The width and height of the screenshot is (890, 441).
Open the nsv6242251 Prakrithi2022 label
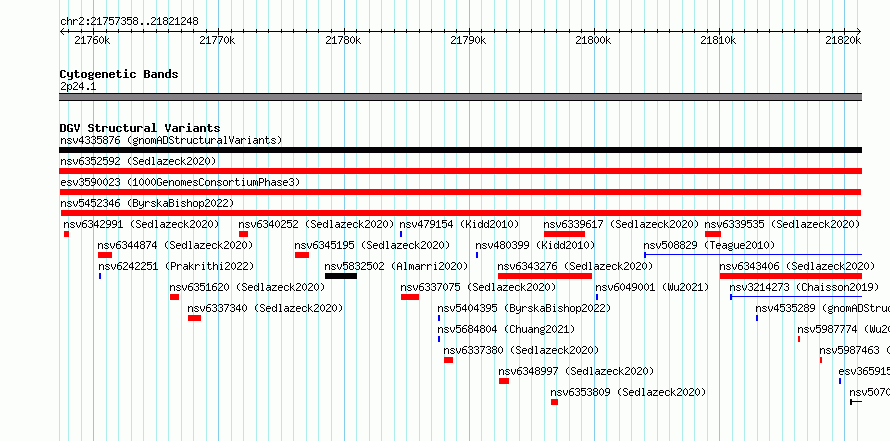tap(176, 266)
